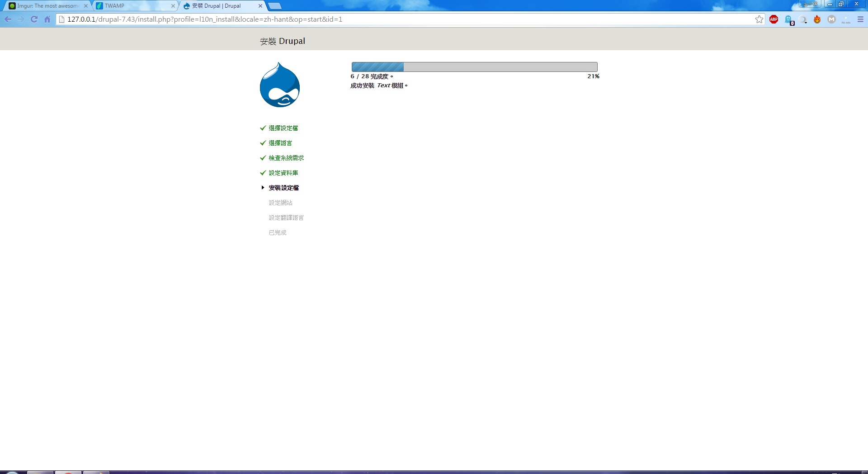868x474 pixels.
Task: Click the 21% progress percentage
Action: click(x=593, y=76)
